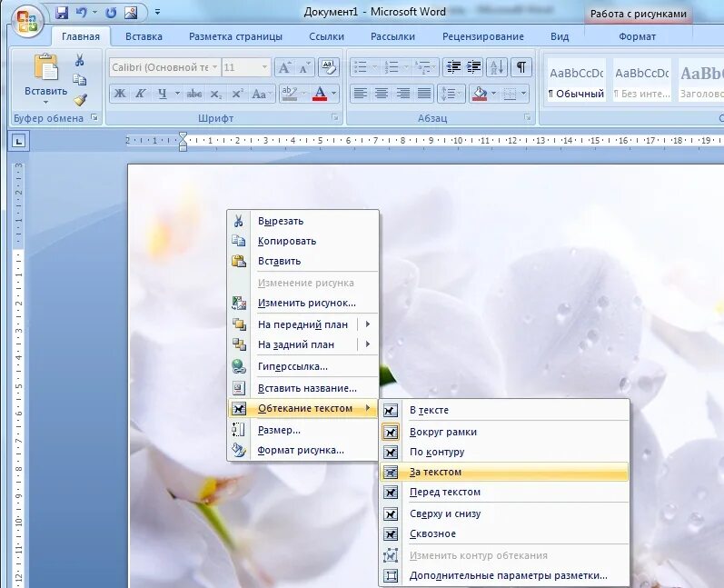Select Перед текстом wrapping
724x588 pixels.
[x=504, y=492]
